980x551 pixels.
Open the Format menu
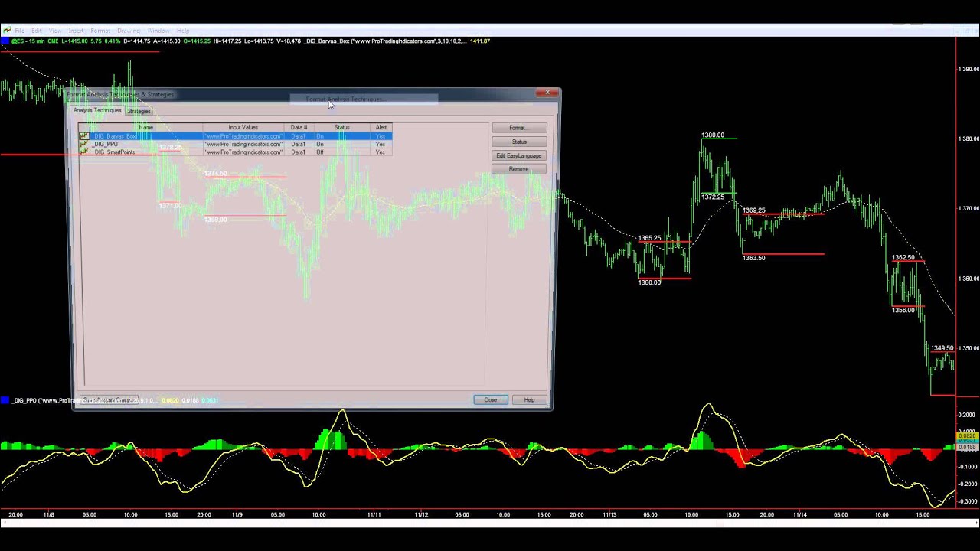[100, 31]
